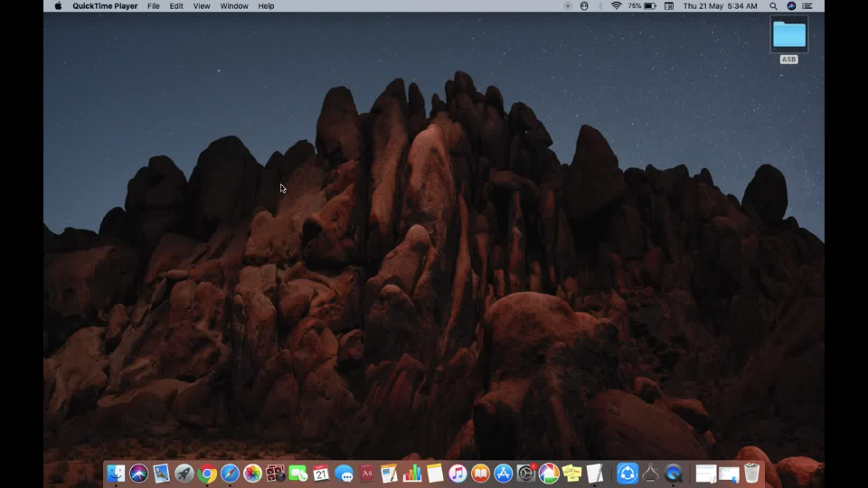Screen dimensions: 868x488
Task: Open the Trash in the Dock
Action: pyautogui.click(x=751, y=474)
